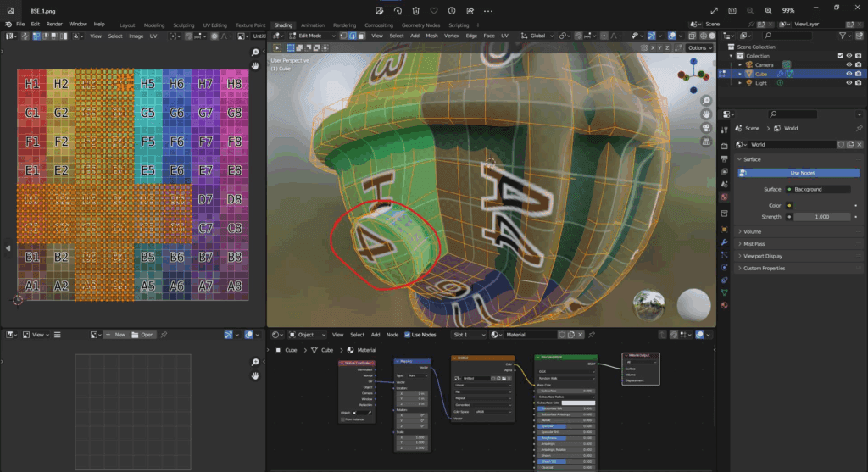This screenshot has height=472, width=868.
Task: Click the Open button in image editor
Action: coord(142,335)
